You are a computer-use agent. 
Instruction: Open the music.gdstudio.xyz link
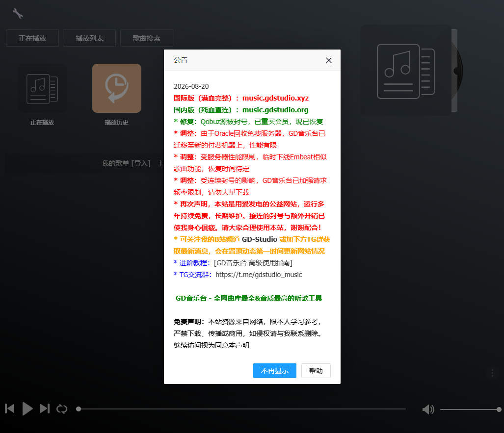pos(275,98)
